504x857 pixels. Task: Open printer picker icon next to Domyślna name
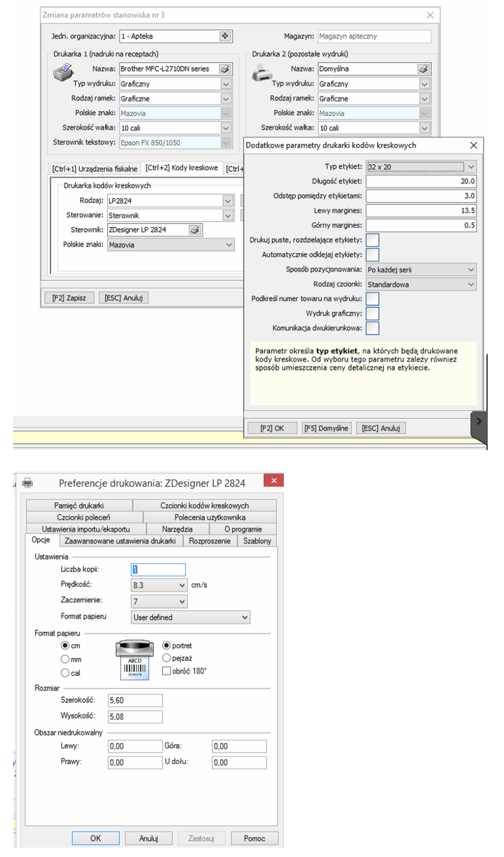tap(423, 69)
